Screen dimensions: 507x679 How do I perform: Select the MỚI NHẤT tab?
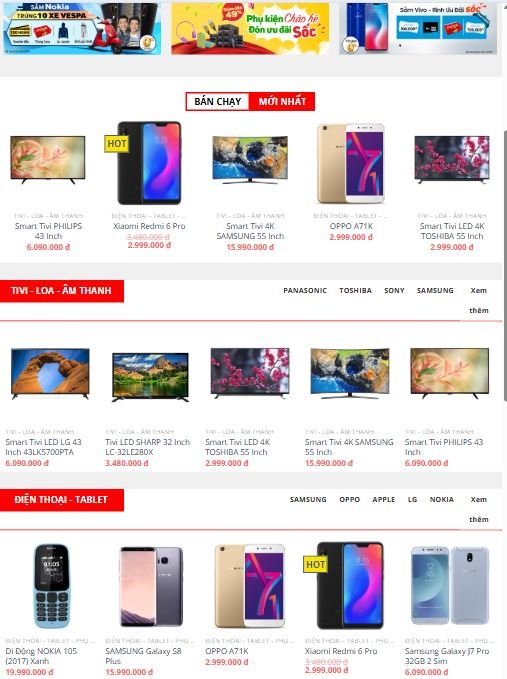[x=282, y=101]
